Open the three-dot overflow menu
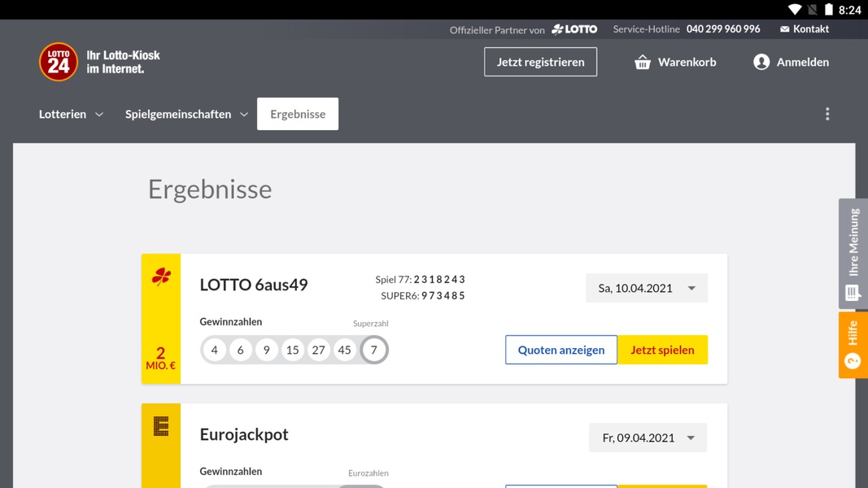The height and width of the screenshot is (488, 868). click(x=827, y=114)
